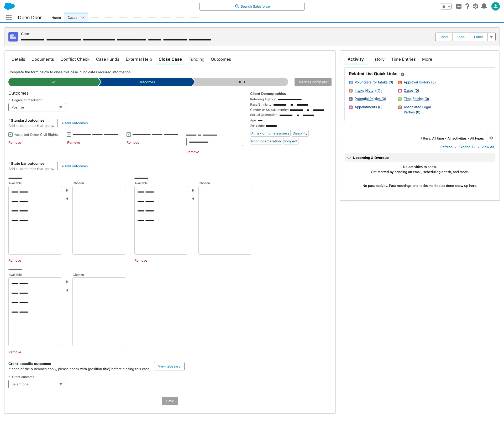Open the favorites star icon
The height and width of the screenshot is (424, 504).
[444, 6]
